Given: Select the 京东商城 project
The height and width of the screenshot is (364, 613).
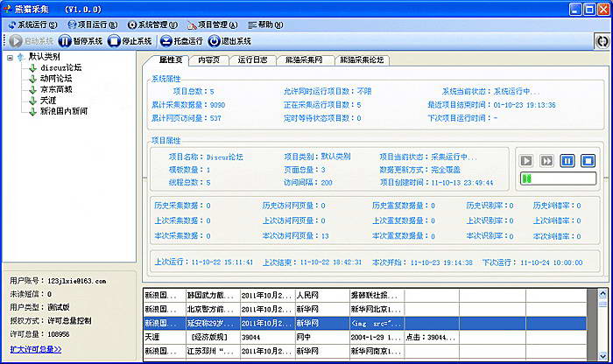Looking at the screenshot, I should pos(56,89).
